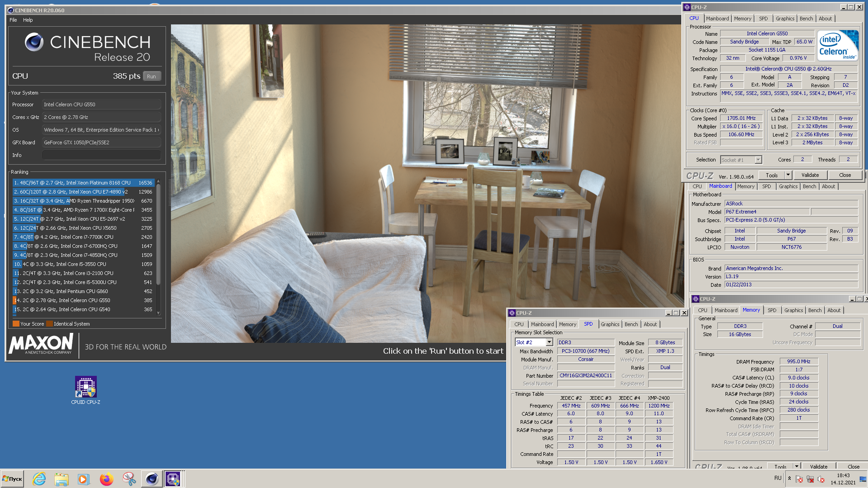This screenshot has width=868, height=488.
Task: Click the brown Identical System legend swatch
Action: pos(50,324)
